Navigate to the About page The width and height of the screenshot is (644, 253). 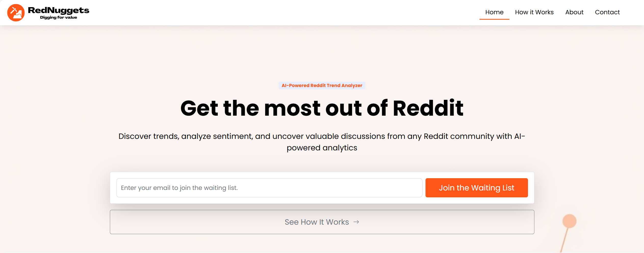574,12
